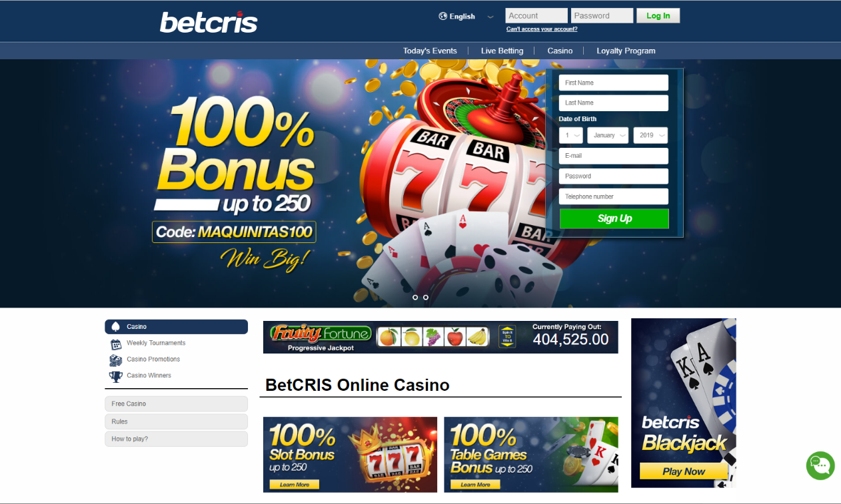Click Play Now on Blackjack banner
Screen dimensions: 841x504
pos(684,471)
